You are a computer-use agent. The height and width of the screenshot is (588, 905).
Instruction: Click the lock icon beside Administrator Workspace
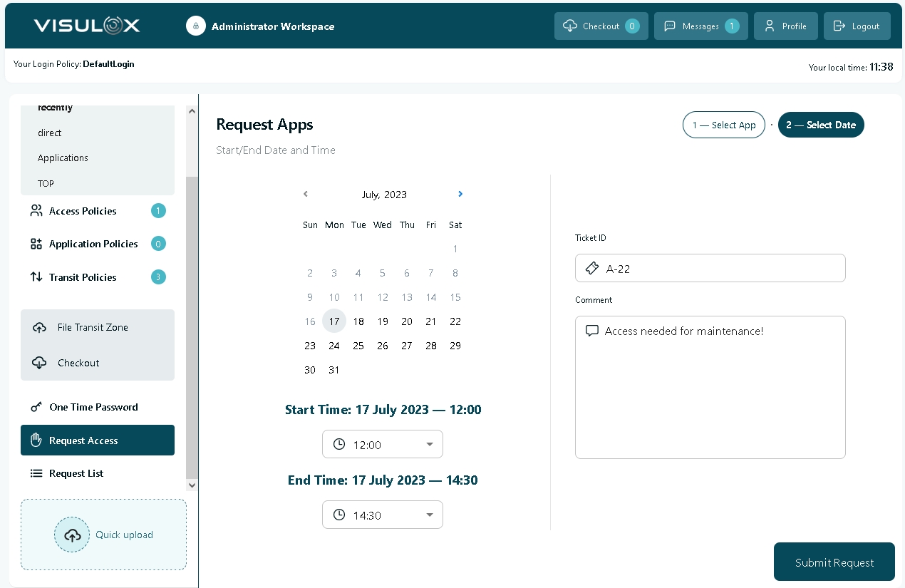click(196, 26)
